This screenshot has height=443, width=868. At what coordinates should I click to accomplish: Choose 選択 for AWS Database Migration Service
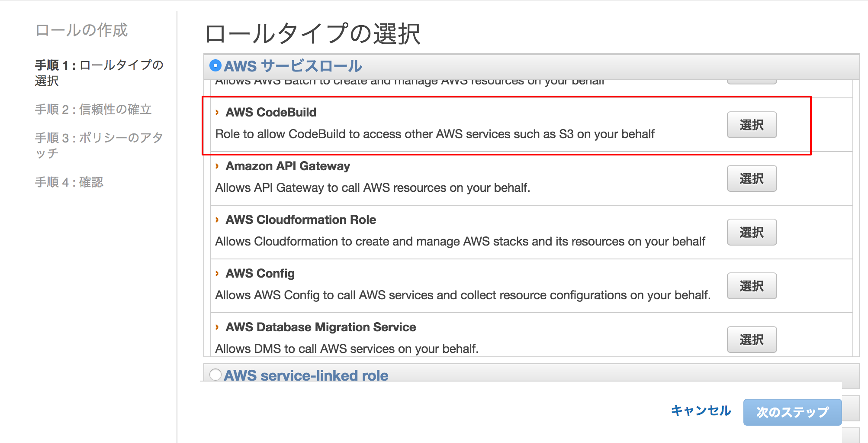pos(752,340)
